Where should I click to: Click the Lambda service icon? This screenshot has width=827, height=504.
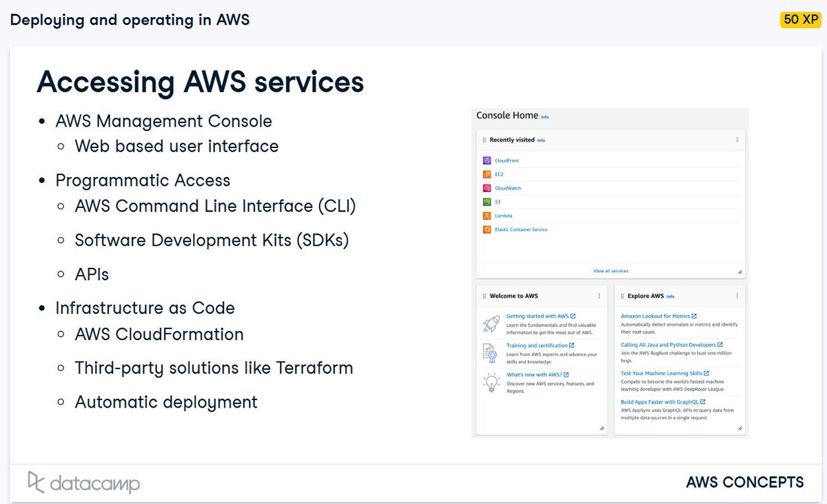pyautogui.click(x=487, y=216)
